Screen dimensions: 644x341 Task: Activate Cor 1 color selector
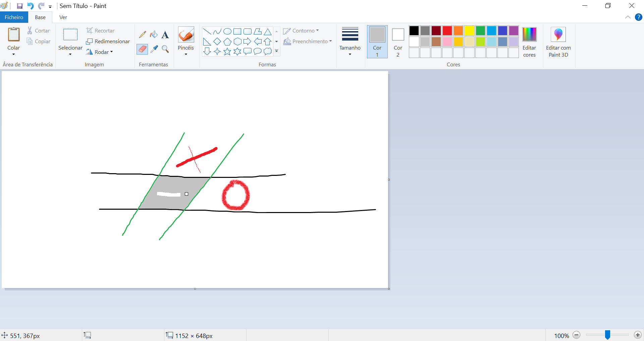coord(377,42)
